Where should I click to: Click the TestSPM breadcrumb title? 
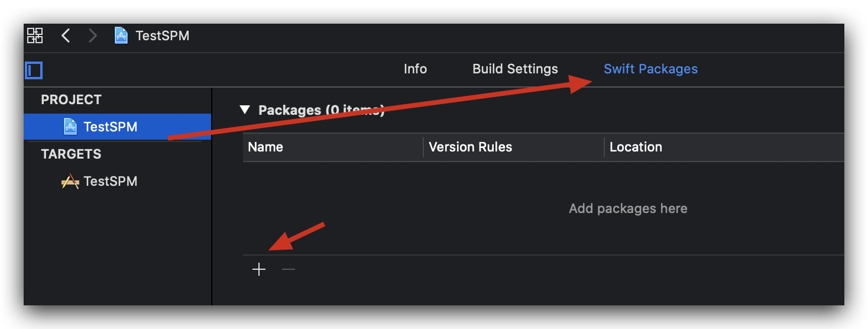coord(163,36)
